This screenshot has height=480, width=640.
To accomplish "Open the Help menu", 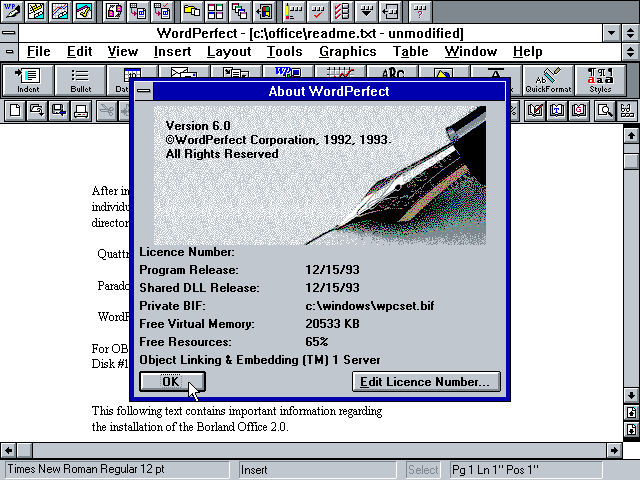I will pos(528,52).
